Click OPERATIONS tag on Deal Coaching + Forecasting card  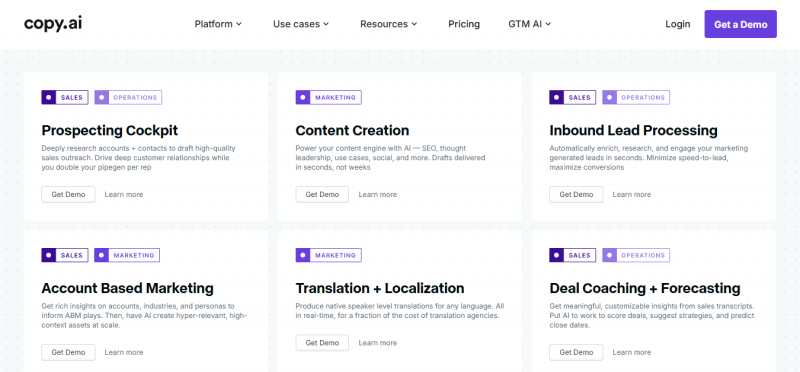(636, 255)
